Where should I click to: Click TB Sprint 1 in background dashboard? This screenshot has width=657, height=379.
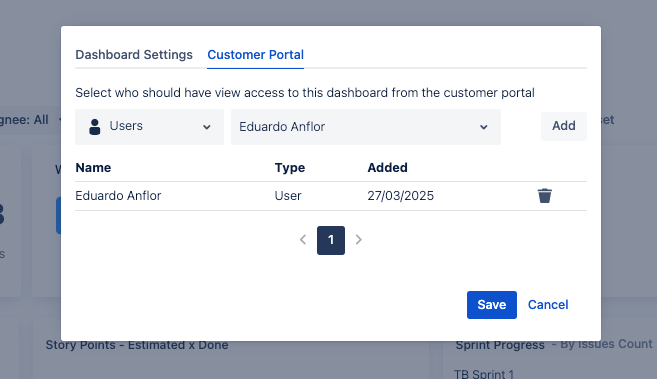click(484, 374)
